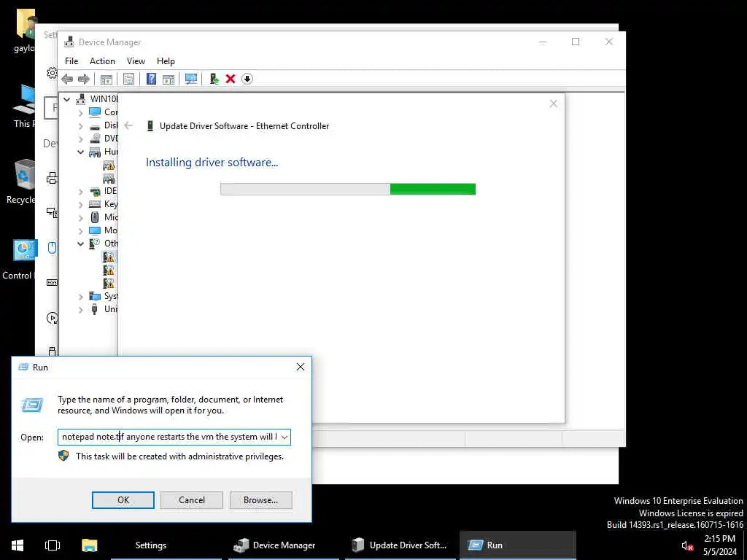This screenshot has height=560, width=747.
Task: Go back using Device Manager toolbar arrow
Action: pos(67,79)
